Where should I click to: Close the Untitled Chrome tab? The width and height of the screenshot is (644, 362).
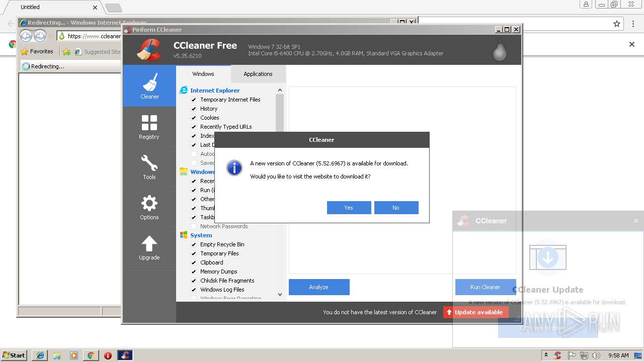coord(96,8)
